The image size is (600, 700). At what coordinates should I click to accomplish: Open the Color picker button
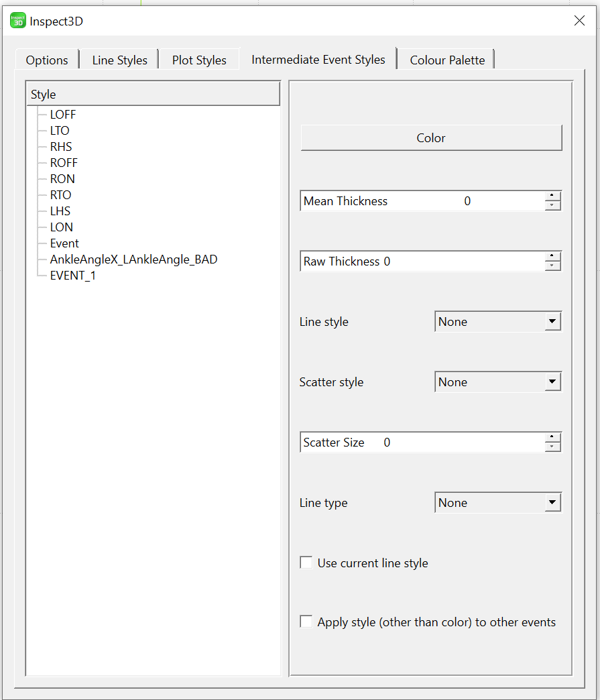coord(431,137)
